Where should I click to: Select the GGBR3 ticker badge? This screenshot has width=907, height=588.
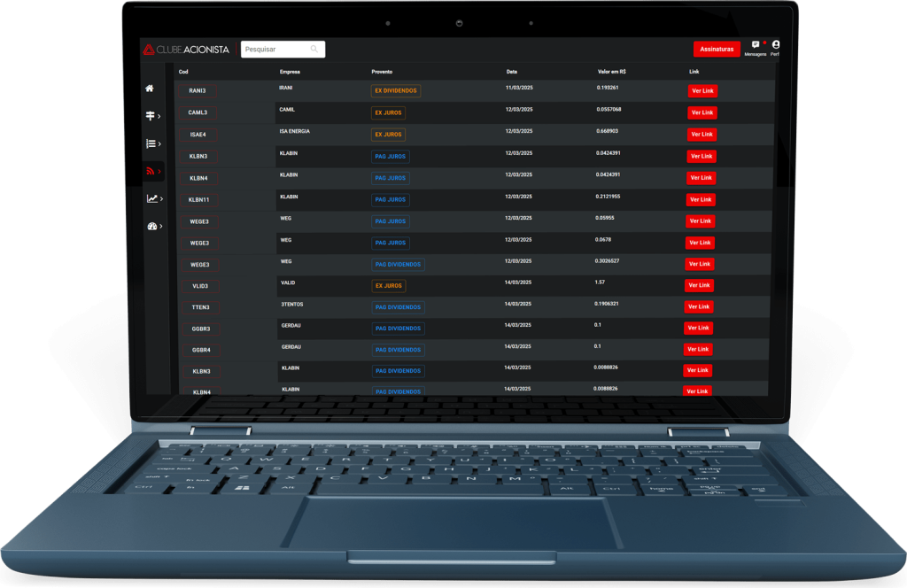click(x=201, y=329)
